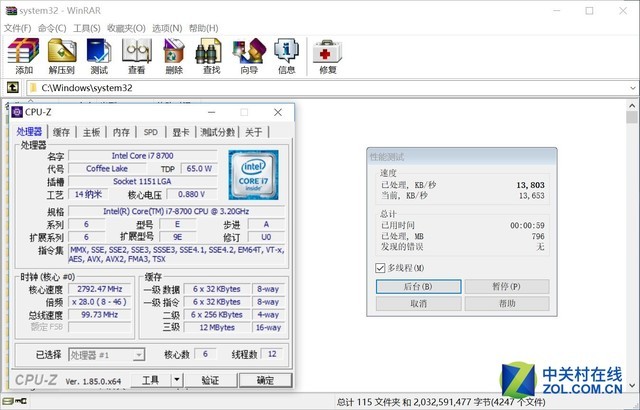Click the 验证 validate button in CPU-Z
The image size is (640, 410).
(211, 380)
